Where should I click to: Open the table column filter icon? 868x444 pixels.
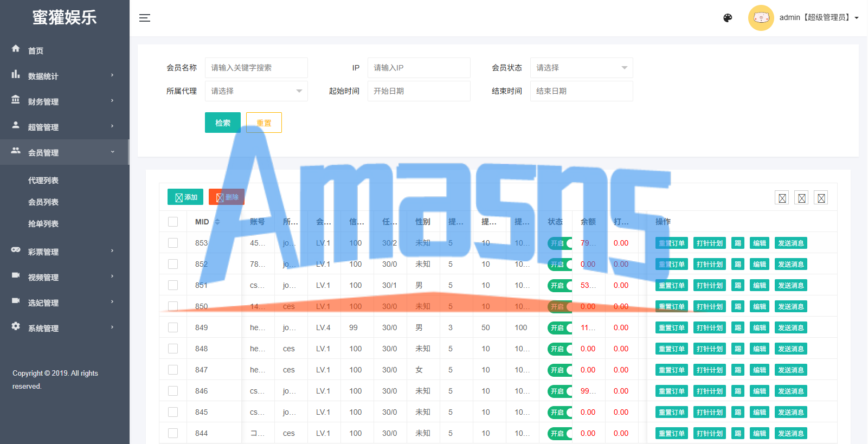click(x=782, y=198)
